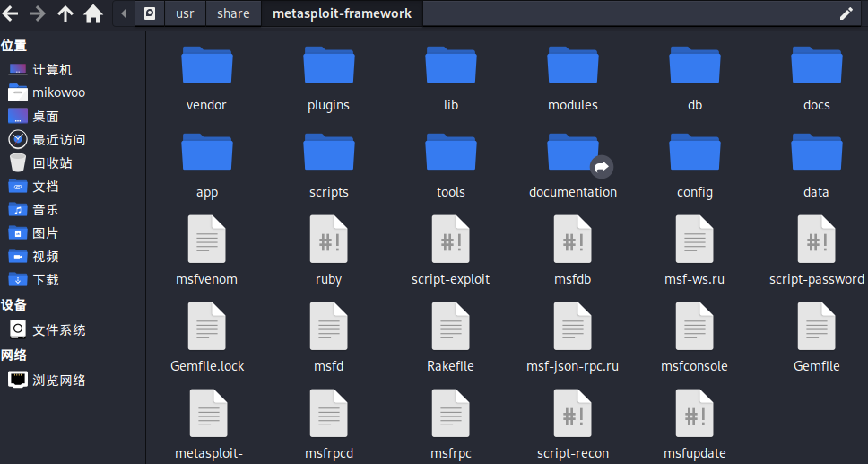Select the tools folder icon
The width and height of the screenshot is (868, 464).
click(451, 152)
